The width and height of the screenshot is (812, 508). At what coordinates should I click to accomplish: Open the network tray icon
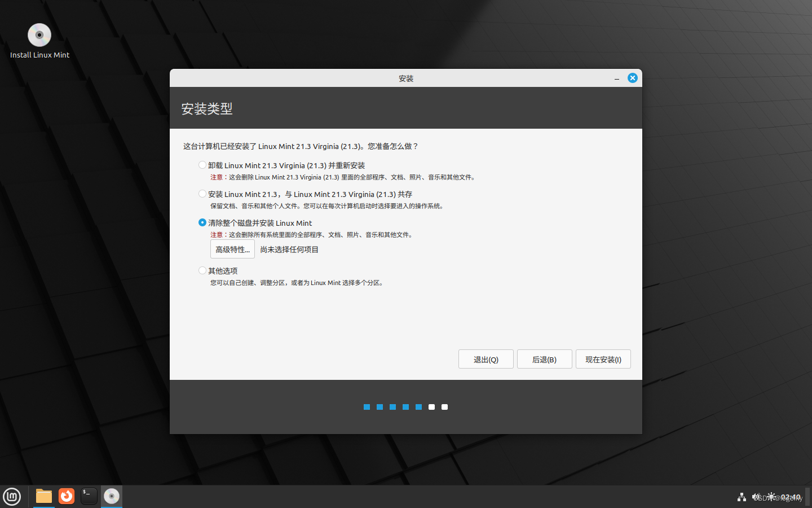742,497
